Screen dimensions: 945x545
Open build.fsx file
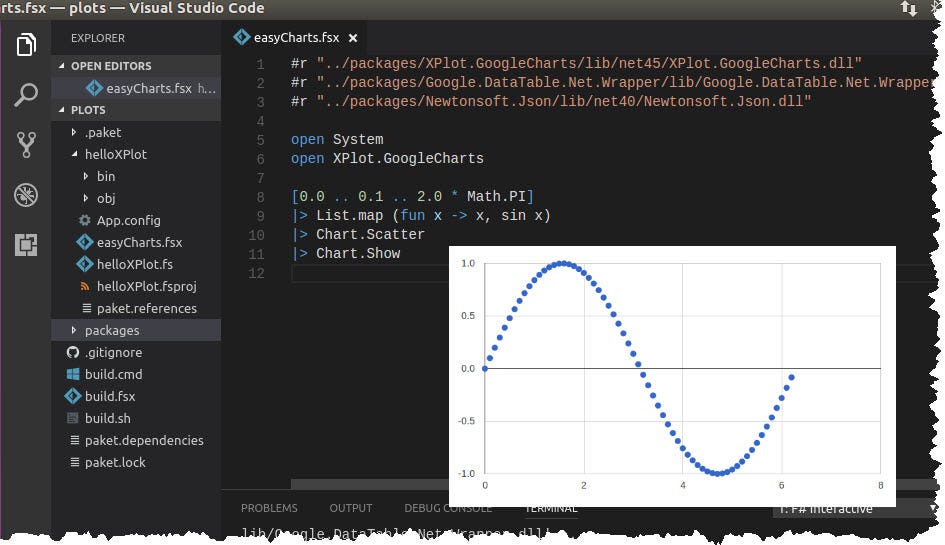click(110, 396)
